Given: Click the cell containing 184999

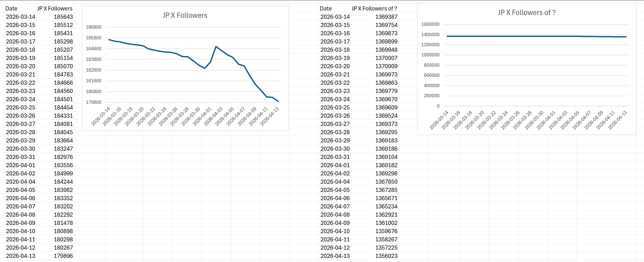Looking at the screenshot, I should click(x=63, y=173).
